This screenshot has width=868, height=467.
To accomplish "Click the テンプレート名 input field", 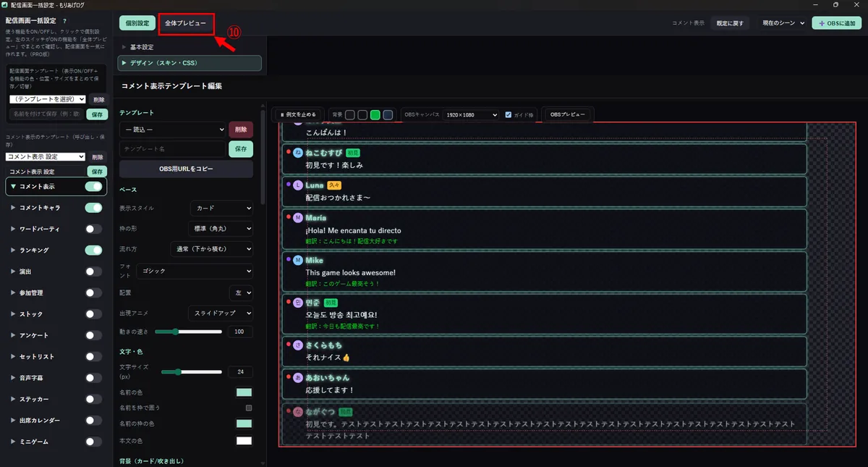I will pos(172,148).
